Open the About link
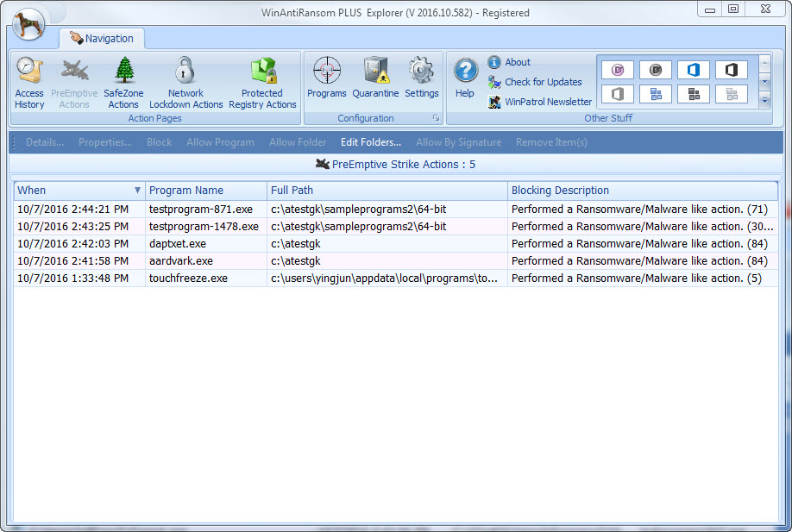 tap(518, 62)
